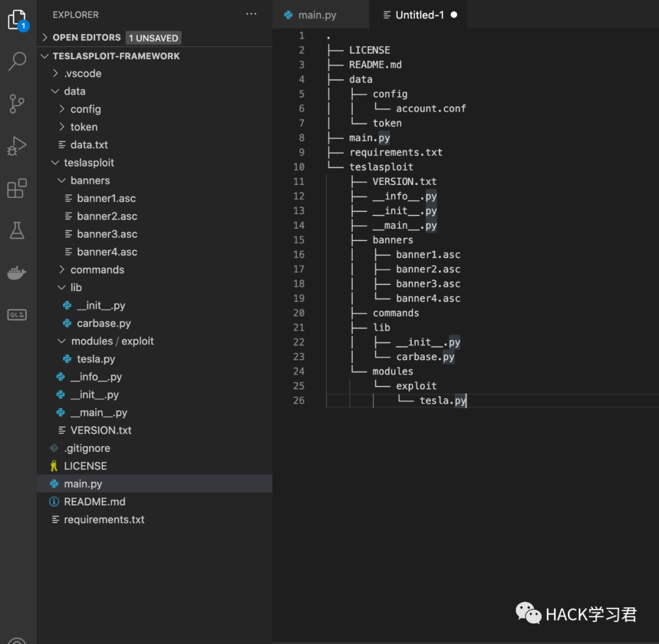Click Python icon next to carbase.py
Image resolution: width=659 pixels, height=644 pixels.
click(67, 324)
